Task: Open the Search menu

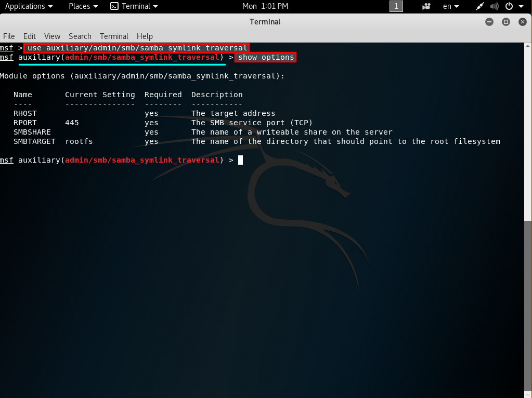Action: 80,36
